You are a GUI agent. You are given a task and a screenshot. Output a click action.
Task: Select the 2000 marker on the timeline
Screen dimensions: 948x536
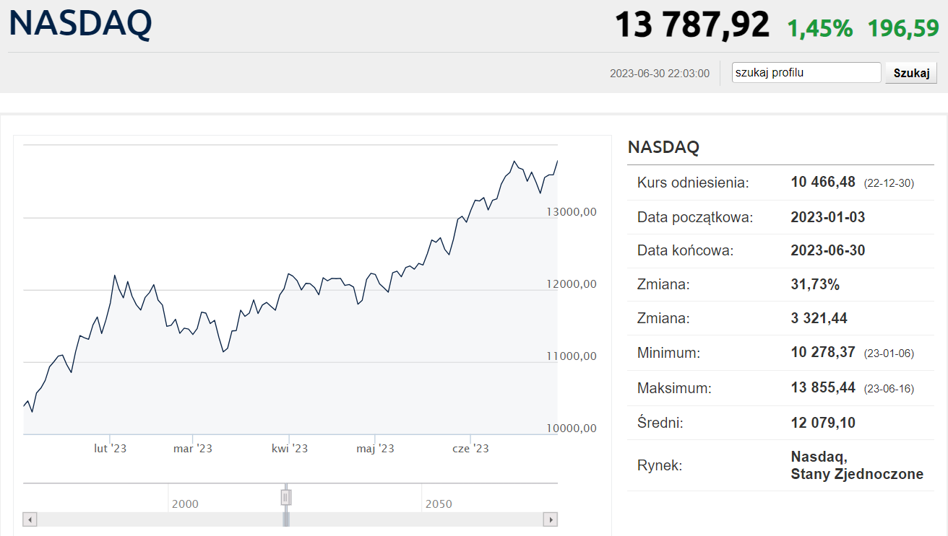click(185, 504)
